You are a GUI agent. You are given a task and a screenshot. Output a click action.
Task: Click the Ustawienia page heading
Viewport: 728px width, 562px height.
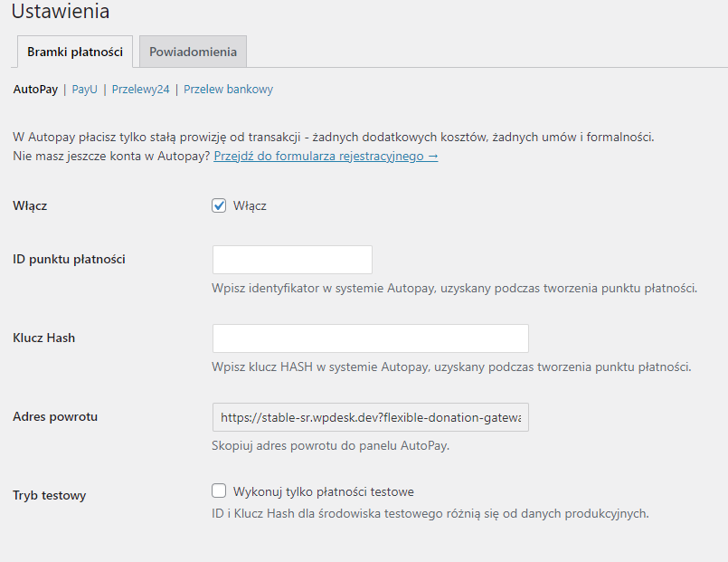(x=61, y=11)
